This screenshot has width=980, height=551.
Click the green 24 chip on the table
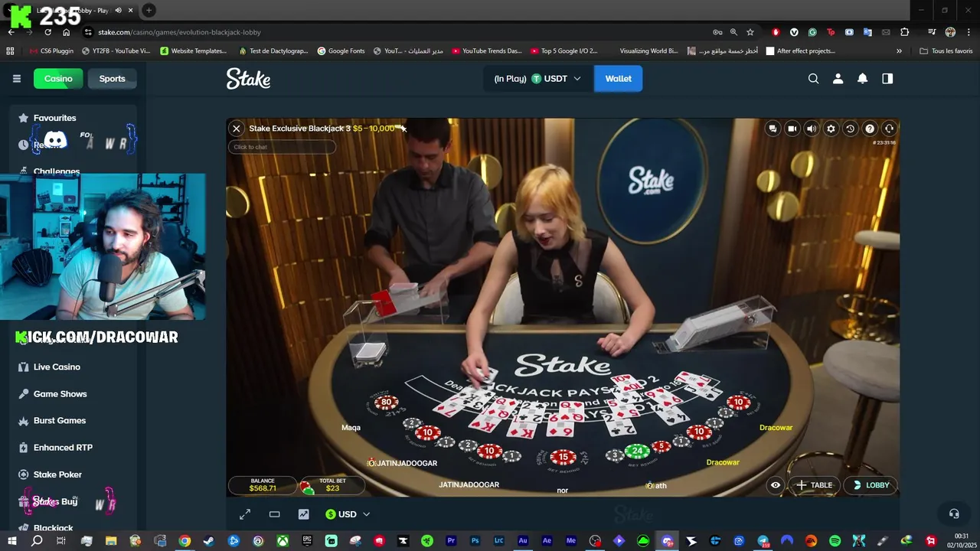click(637, 452)
